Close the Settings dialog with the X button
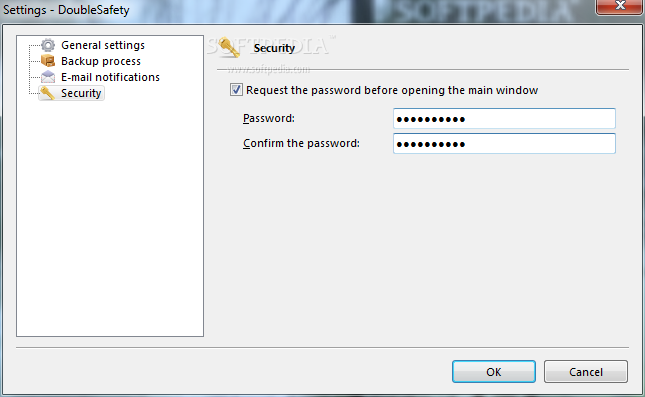 (620, 6)
